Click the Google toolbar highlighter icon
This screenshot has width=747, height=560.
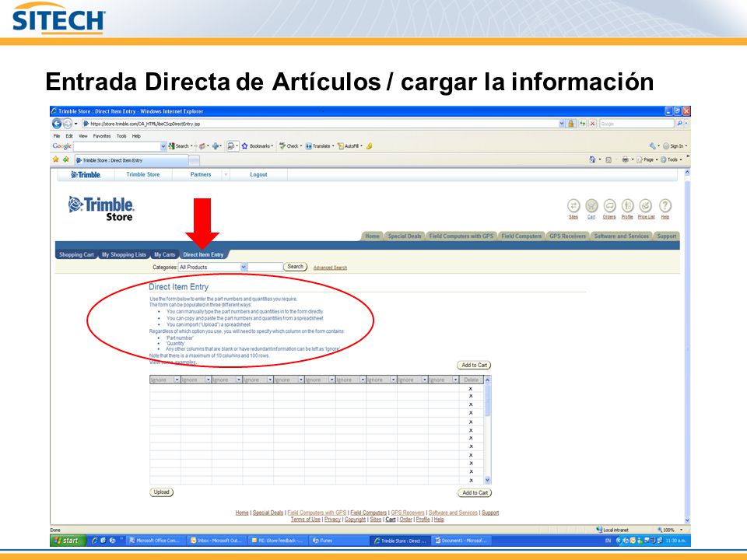coord(369,146)
